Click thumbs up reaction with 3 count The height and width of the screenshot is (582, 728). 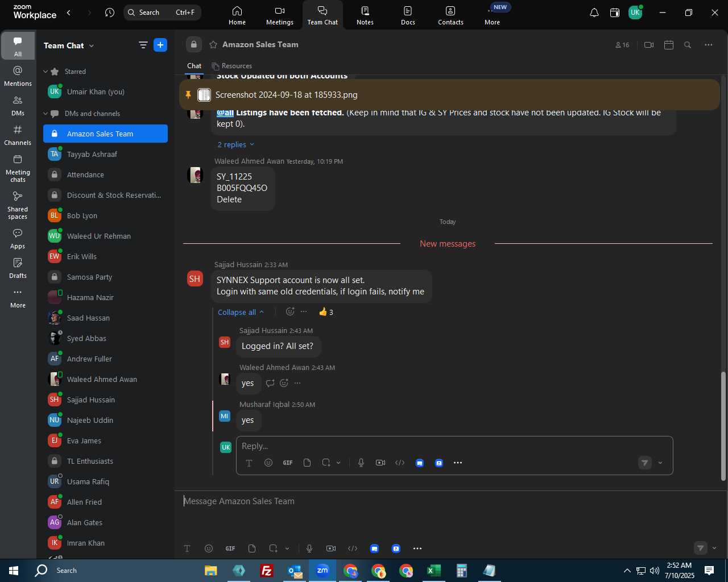pos(326,312)
